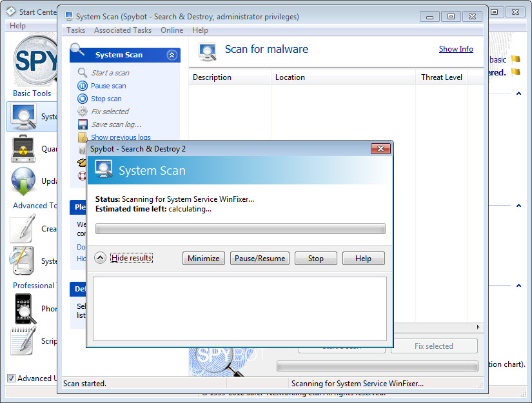Click inside the empty results text box
This screenshot has width=532, height=403.
[240, 309]
